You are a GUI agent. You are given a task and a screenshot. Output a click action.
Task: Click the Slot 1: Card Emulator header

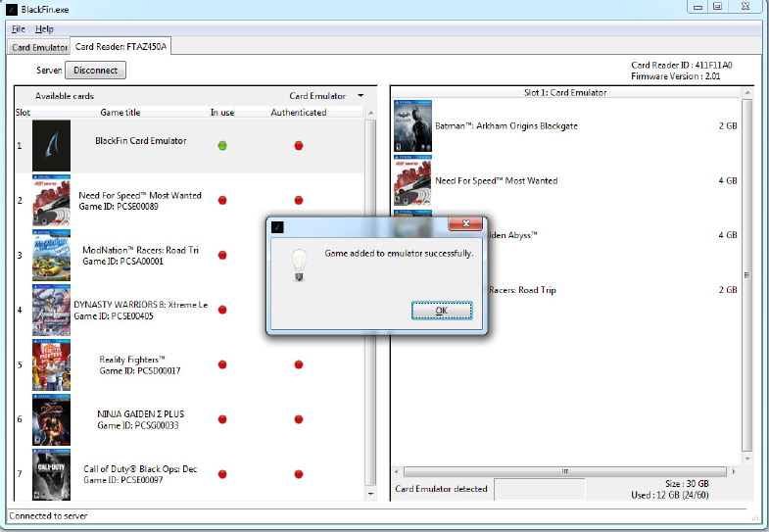point(565,92)
